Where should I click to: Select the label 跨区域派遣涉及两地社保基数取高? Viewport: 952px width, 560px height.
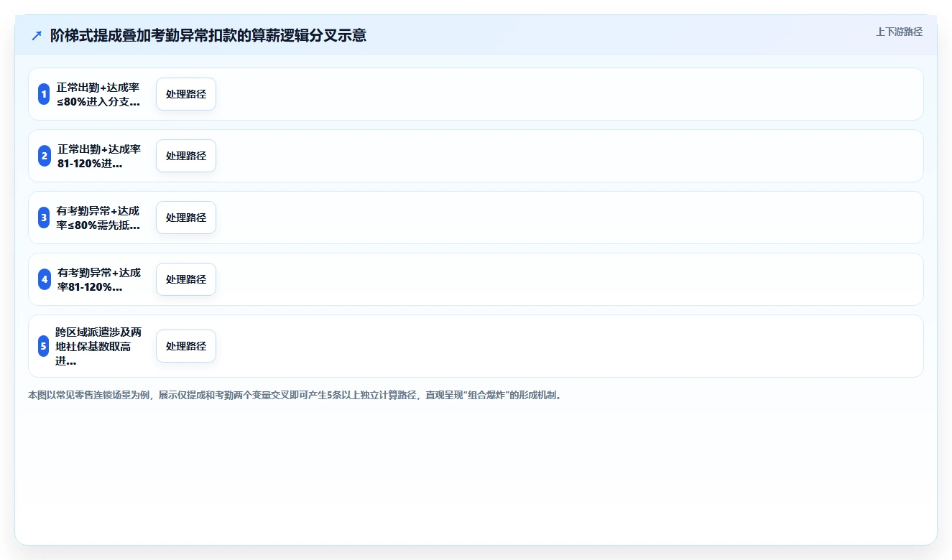(98, 346)
